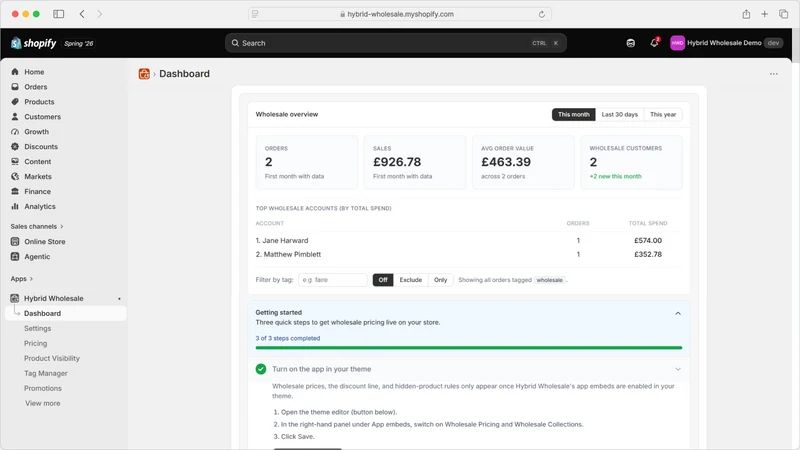Set tag filter mode to Only

coord(440,280)
